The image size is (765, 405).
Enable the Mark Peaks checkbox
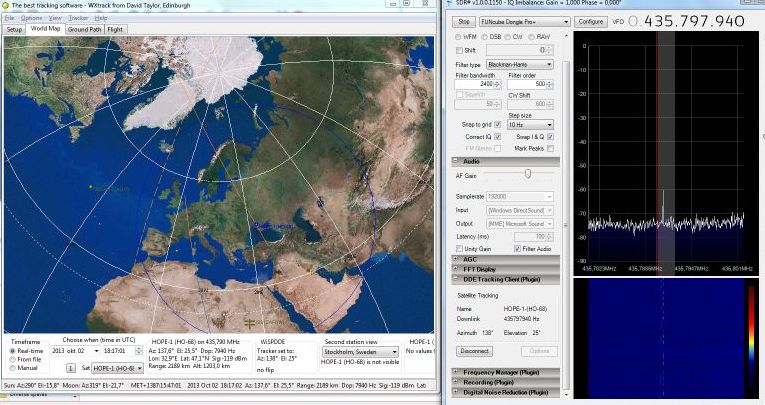tap(550, 148)
